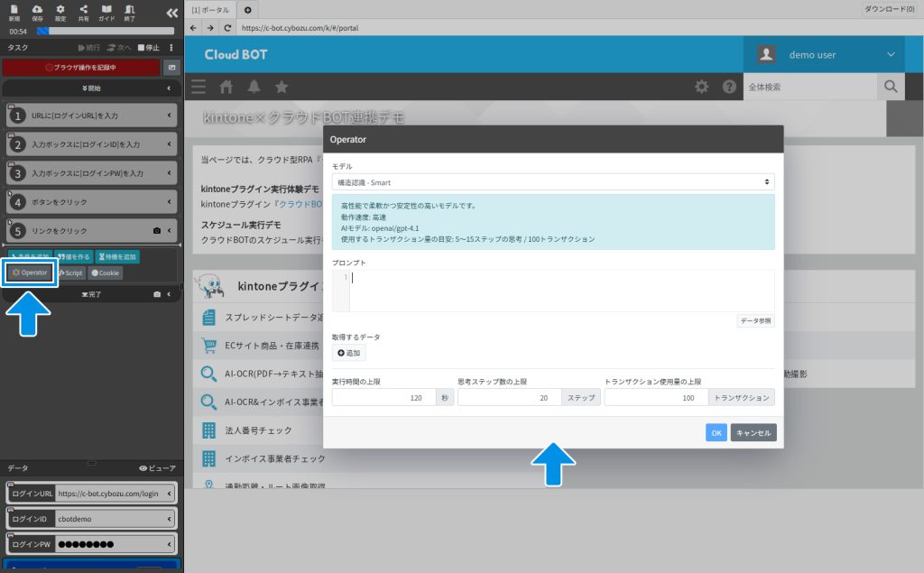Click the three-dot task menu icon

pyautogui.click(x=171, y=48)
